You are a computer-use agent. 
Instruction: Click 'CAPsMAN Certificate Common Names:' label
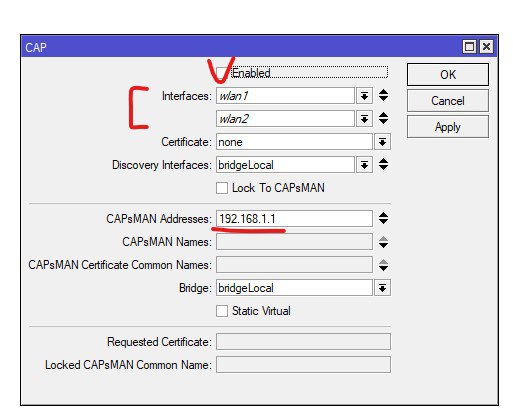(120, 265)
